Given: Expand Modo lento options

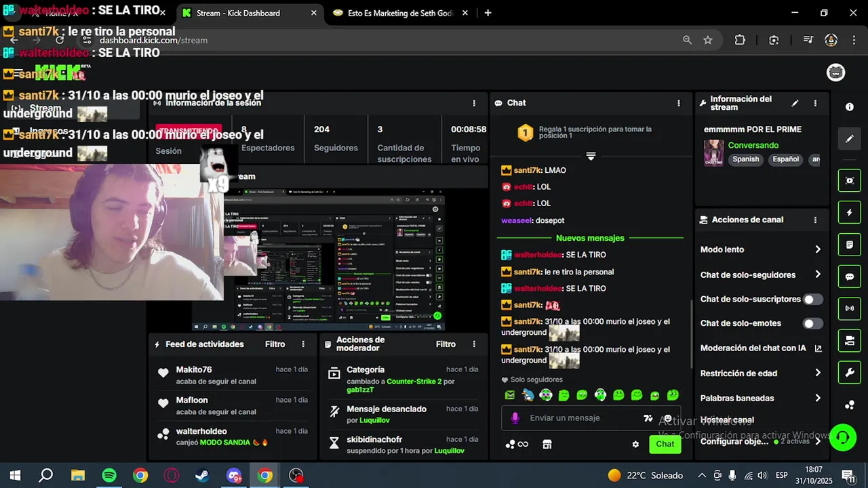Looking at the screenshot, I should pos(818,249).
